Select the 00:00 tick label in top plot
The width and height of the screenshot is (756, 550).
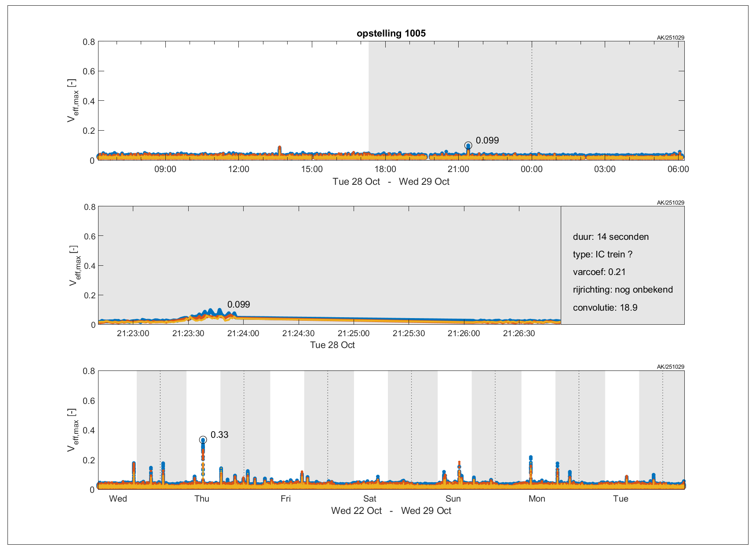point(531,169)
